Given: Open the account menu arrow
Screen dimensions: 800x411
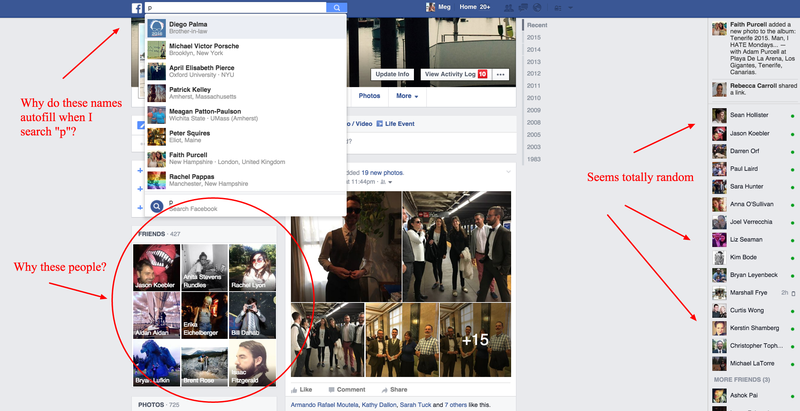Looking at the screenshot, I should 570,8.
